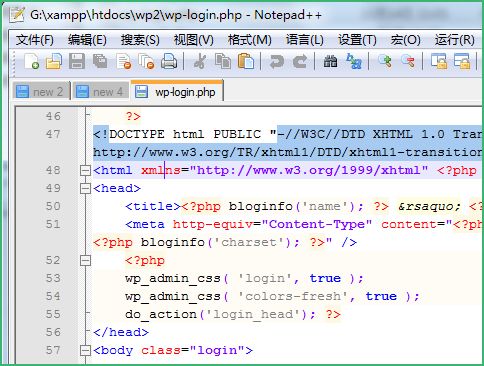Click line number 56 in margin
The width and height of the screenshot is (484, 366).
53,332
